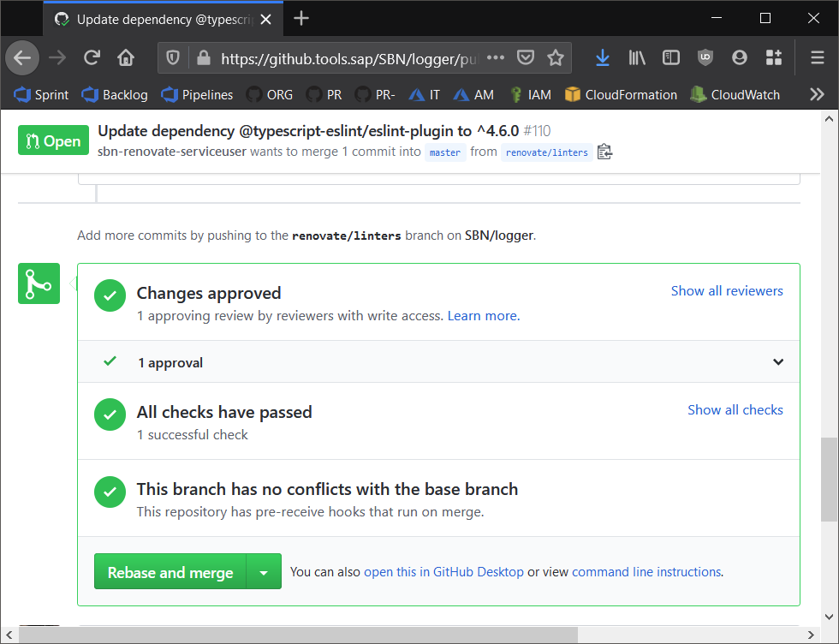This screenshot has width=839, height=644.
Task: Toggle the browser sidebar
Action: click(670, 57)
